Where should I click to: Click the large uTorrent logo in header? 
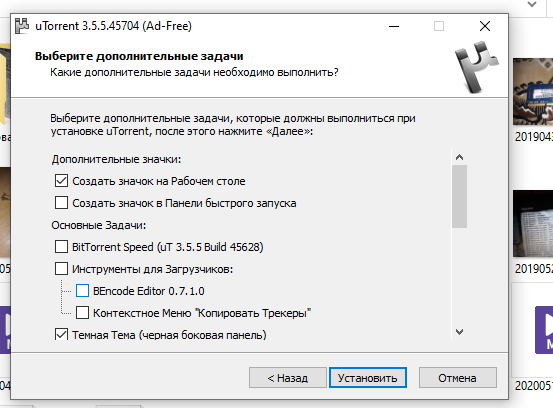pyautogui.click(x=476, y=67)
